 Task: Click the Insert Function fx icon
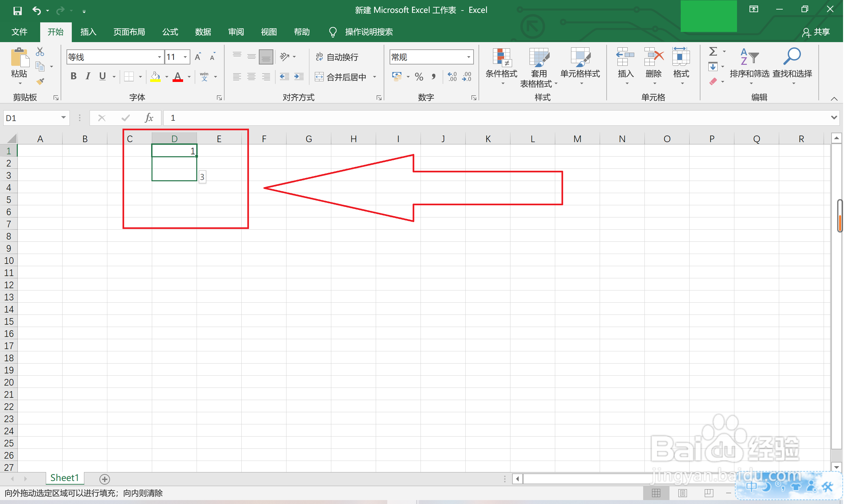pos(149,118)
